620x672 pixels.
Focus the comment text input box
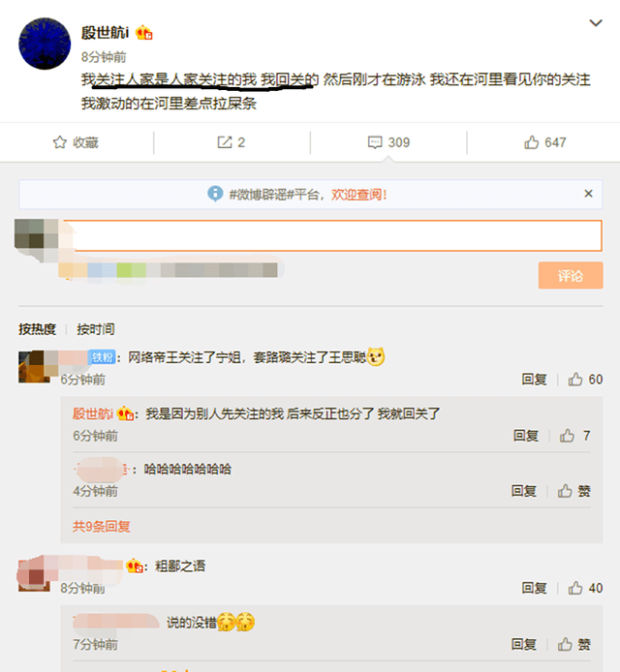pyautogui.click(x=332, y=235)
